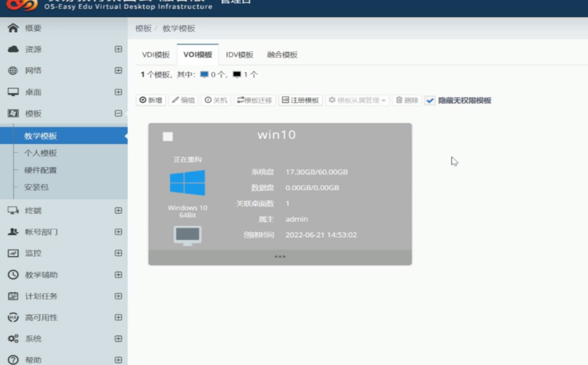
Task: Switch to the VDI模板 tab
Action: (156, 55)
